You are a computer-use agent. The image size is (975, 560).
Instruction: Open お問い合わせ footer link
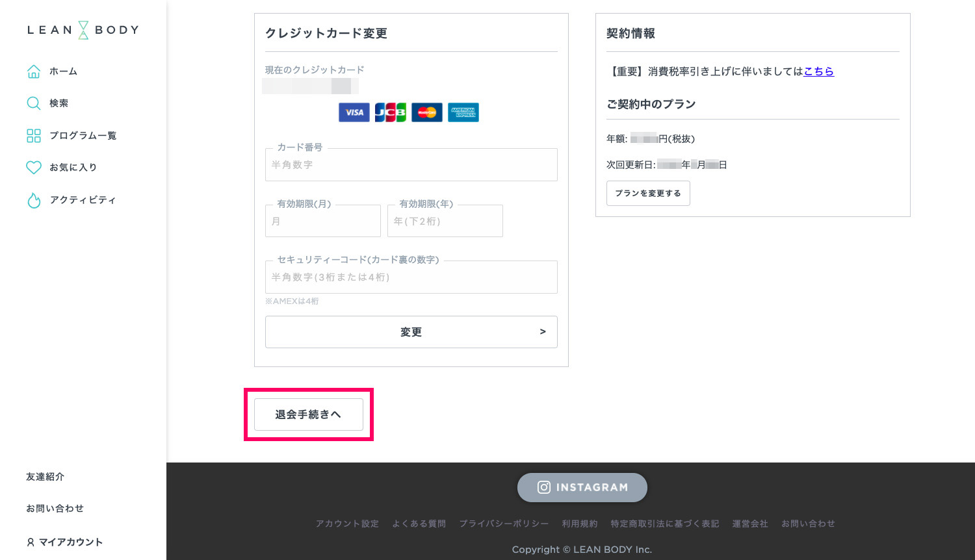click(x=809, y=524)
